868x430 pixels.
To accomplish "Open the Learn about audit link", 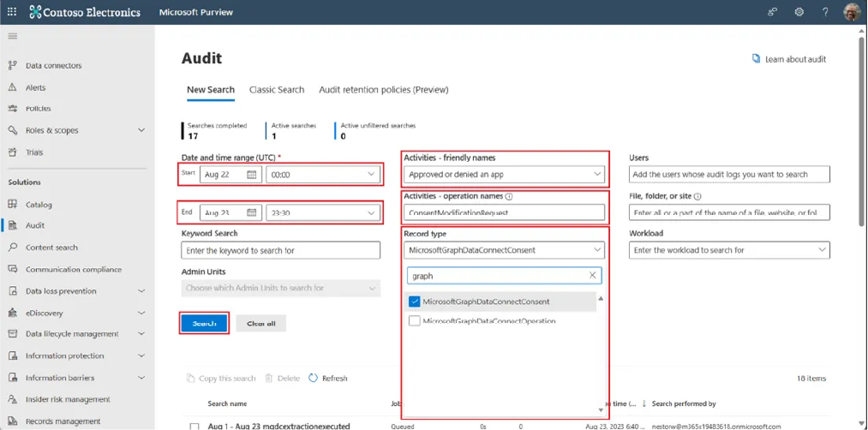I will pos(789,59).
